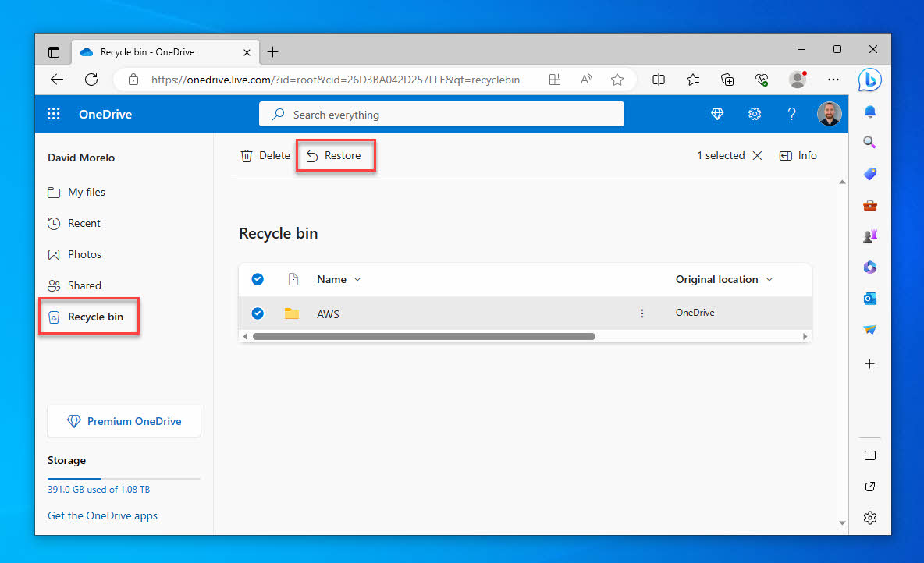
Task: Click the horizontal scrollbar thumb in list
Action: (424, 336)
